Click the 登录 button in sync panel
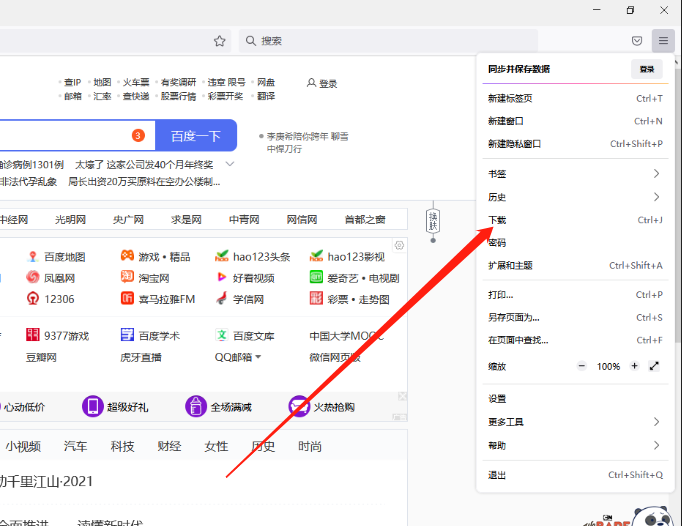682x526 pixels. 647,69
